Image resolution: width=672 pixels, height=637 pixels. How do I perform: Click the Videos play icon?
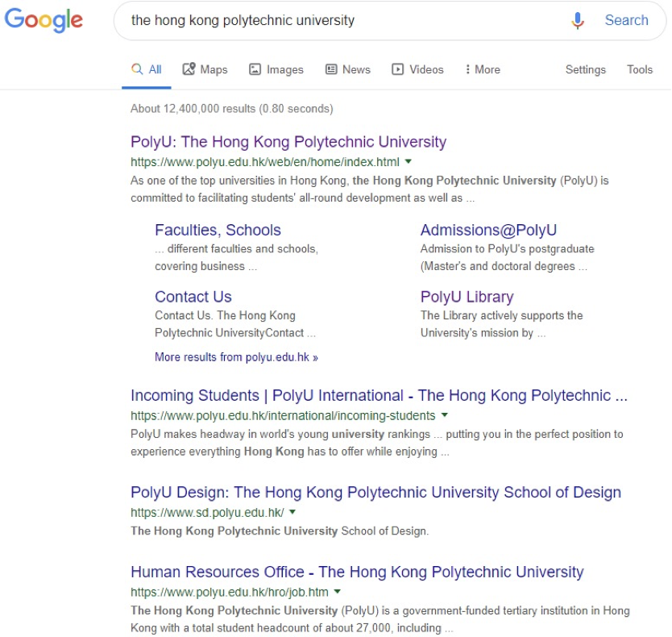398,69
